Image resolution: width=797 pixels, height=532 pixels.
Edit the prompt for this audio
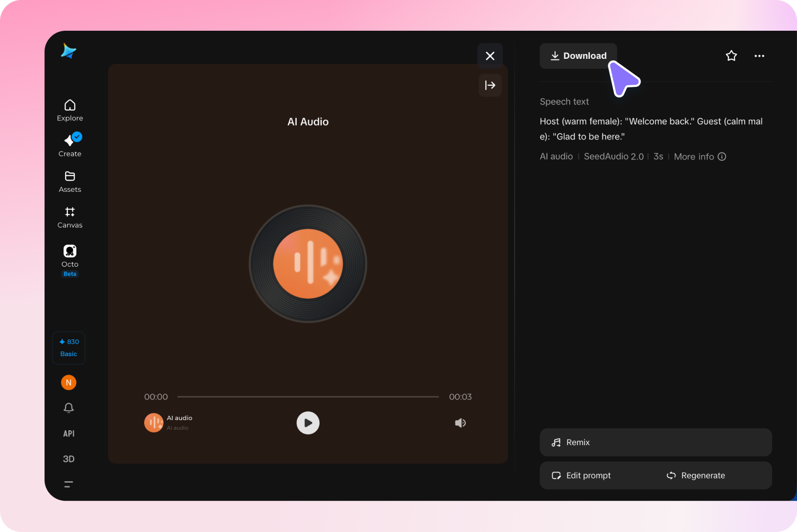point(581,475)
